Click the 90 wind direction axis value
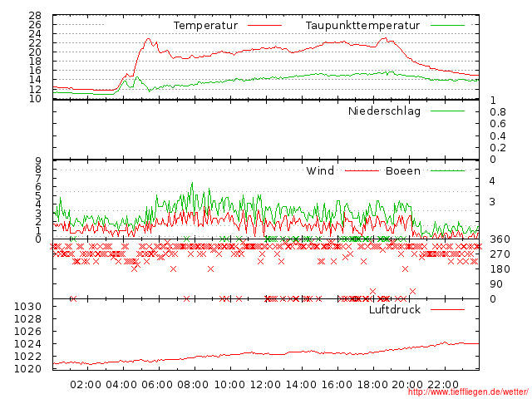Screen dimensions: 532x399 (x=496, y=284)
